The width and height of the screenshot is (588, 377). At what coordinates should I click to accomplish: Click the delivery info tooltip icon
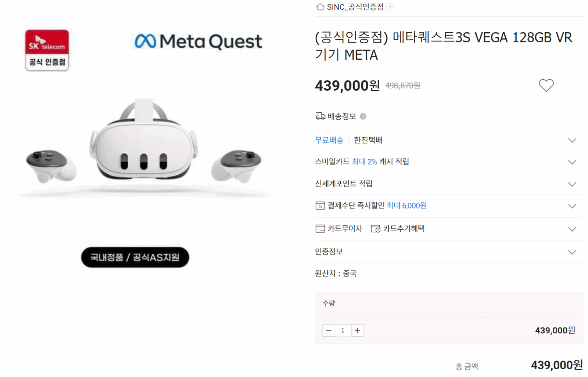click(363, 116)
